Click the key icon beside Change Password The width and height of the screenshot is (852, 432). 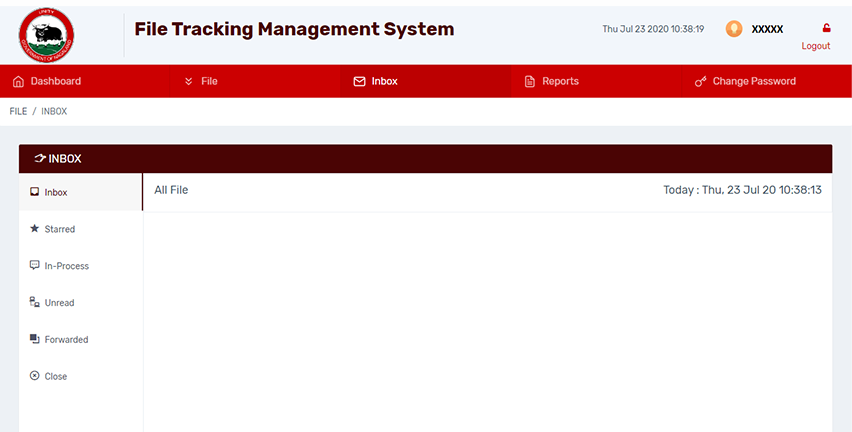coord(700,81)
